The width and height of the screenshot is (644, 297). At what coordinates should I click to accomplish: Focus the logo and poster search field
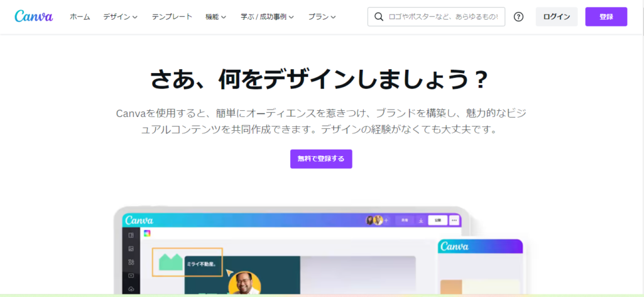(x=436, y=17)
